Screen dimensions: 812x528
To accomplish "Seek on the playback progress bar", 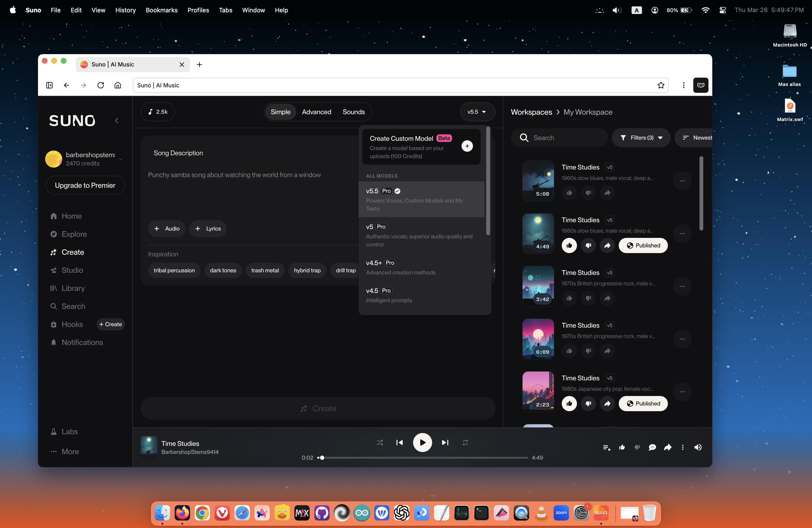I will [x=423, y=457].
